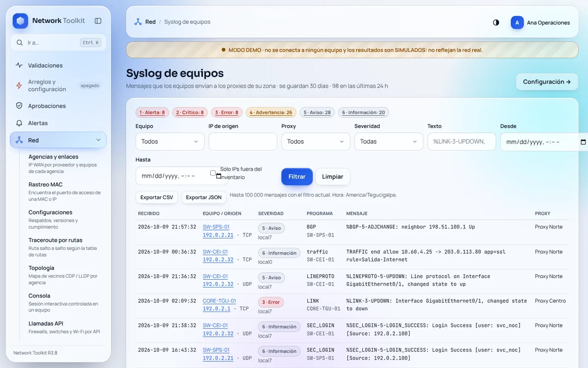This screenshot has height=368, width=588.
Task: Open the Proxy filter dropdown
Action: [x=316, y=141]
